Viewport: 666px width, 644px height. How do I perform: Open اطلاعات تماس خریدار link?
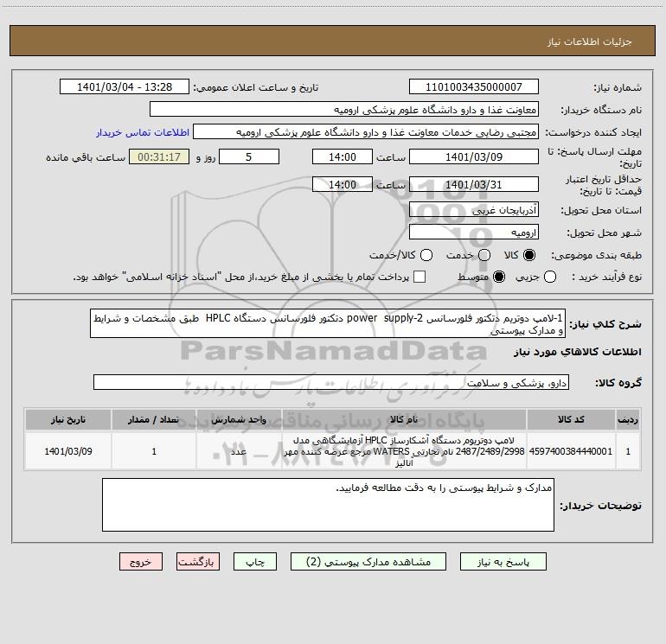tap(143, 132)
